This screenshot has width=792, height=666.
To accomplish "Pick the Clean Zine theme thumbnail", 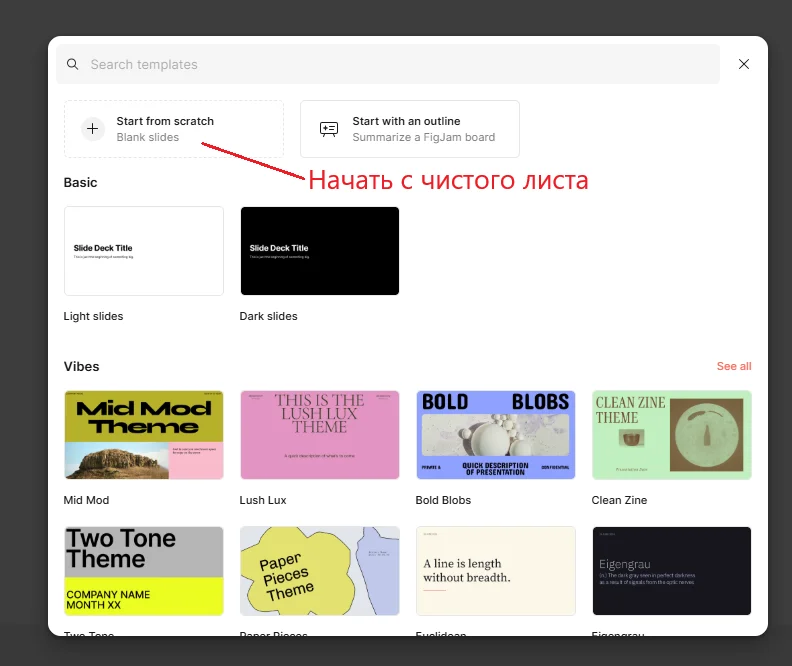I will tap(671, 434).
